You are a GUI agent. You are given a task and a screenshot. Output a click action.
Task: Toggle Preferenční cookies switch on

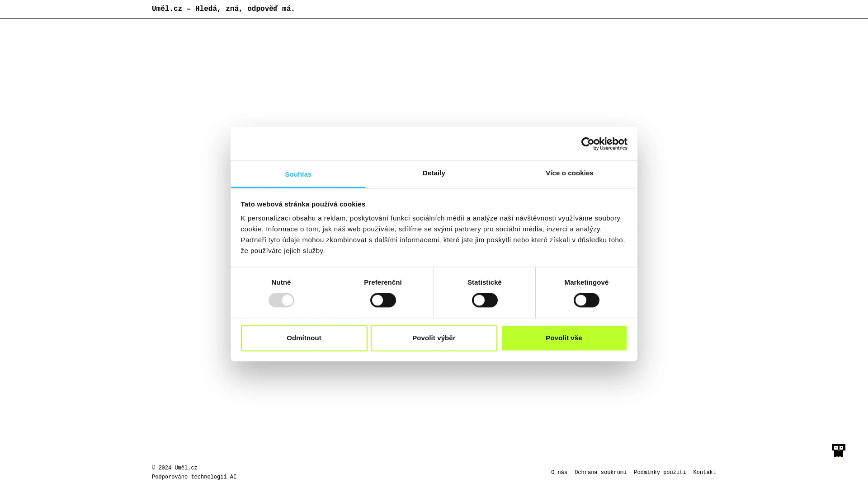coord(383,300)
